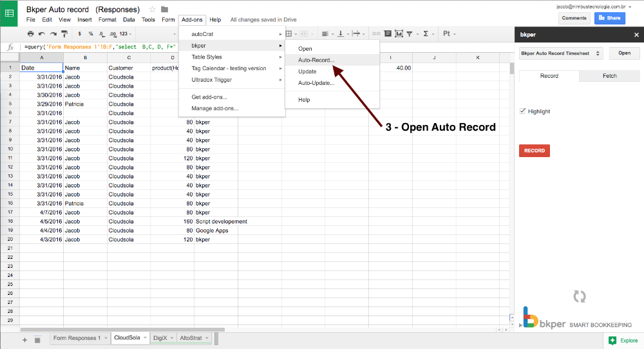This screenshot has width=644, height=349.
Task: Select Auto-Record... in bkper submenu
Action: click(332, 60)
